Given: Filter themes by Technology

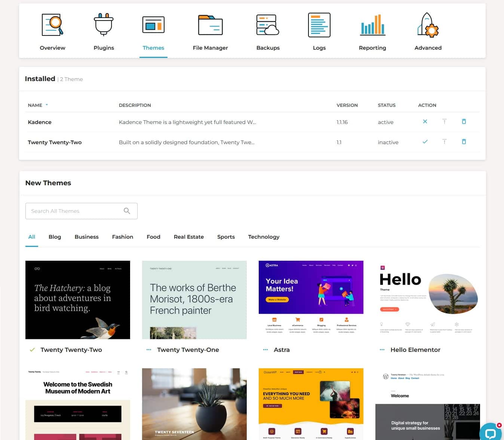Looking at the screenshot, I should tap(264, 237).
